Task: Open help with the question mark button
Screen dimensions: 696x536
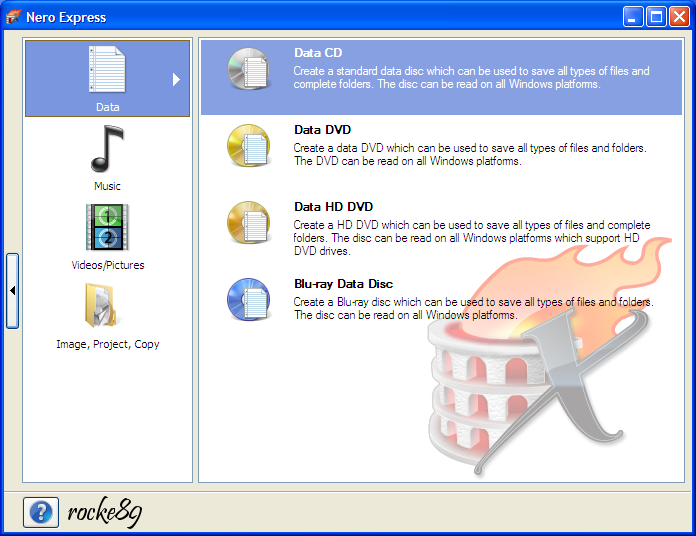Action: (x=41, y=512)
